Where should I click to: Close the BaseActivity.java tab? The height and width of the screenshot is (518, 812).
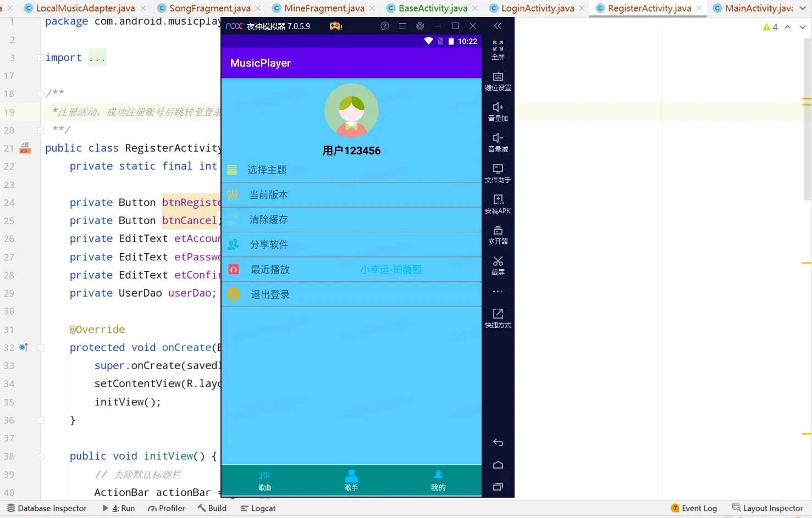[x=475, y=8]
